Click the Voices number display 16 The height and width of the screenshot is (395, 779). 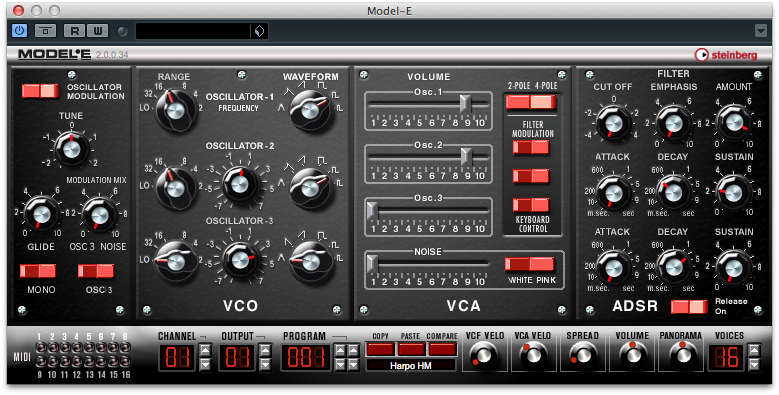(x=726, y=358)
